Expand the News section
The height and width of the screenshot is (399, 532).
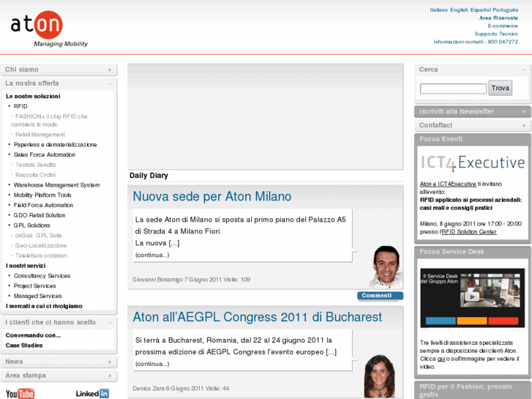pyautogui.click(x=110, y=362)
